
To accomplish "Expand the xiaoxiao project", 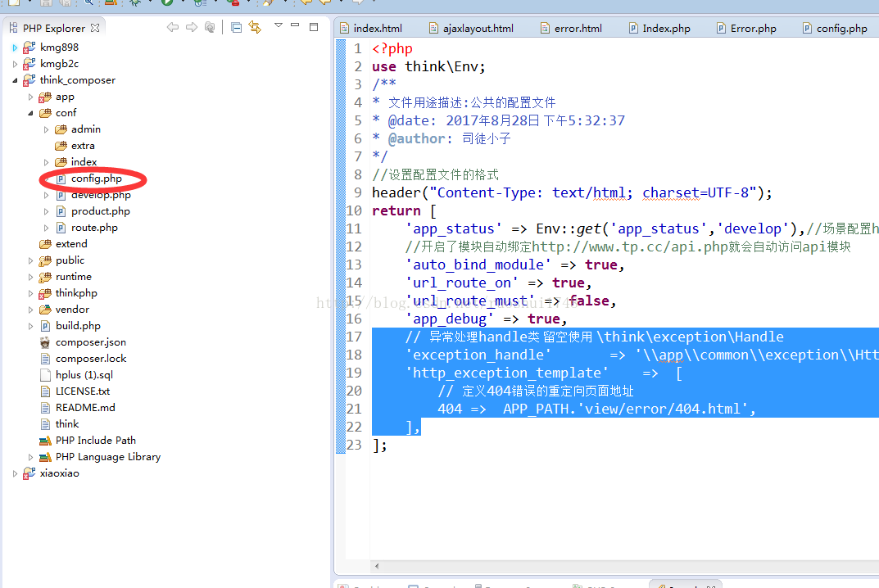I will (15, 473).
